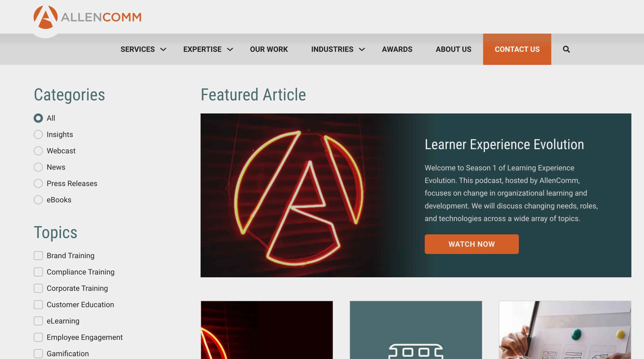Expand the Expertise dropdown chevron

[230, 50]
